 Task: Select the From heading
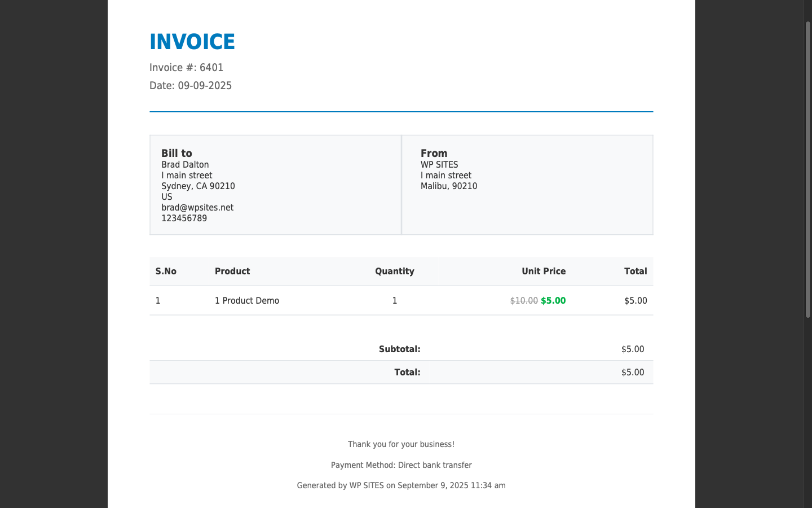434,153
